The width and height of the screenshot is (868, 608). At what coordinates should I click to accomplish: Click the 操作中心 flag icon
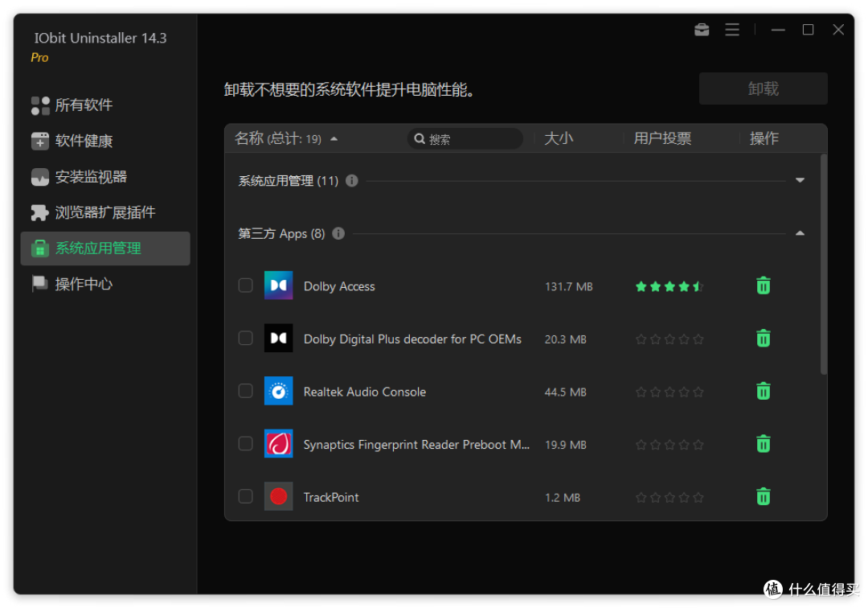(x=40, y=284)
